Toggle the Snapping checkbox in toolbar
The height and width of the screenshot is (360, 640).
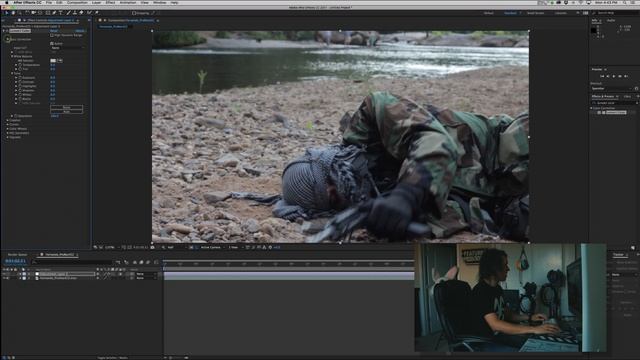click(134, 13)
